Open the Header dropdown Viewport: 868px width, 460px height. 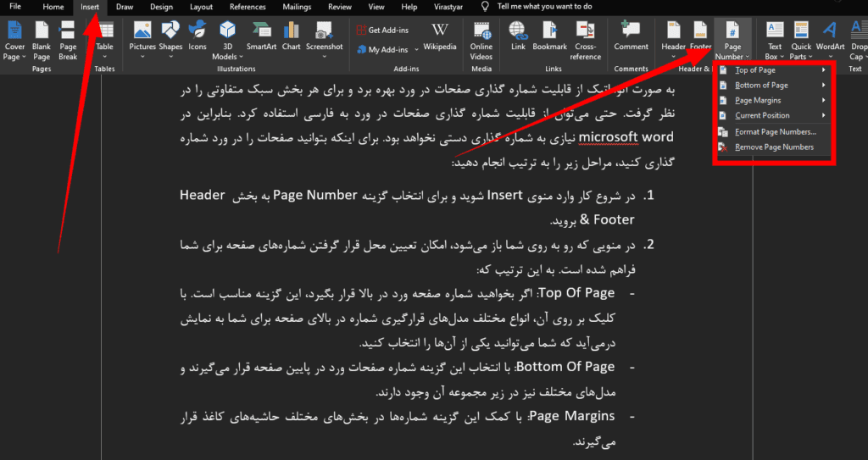point(673,38)
